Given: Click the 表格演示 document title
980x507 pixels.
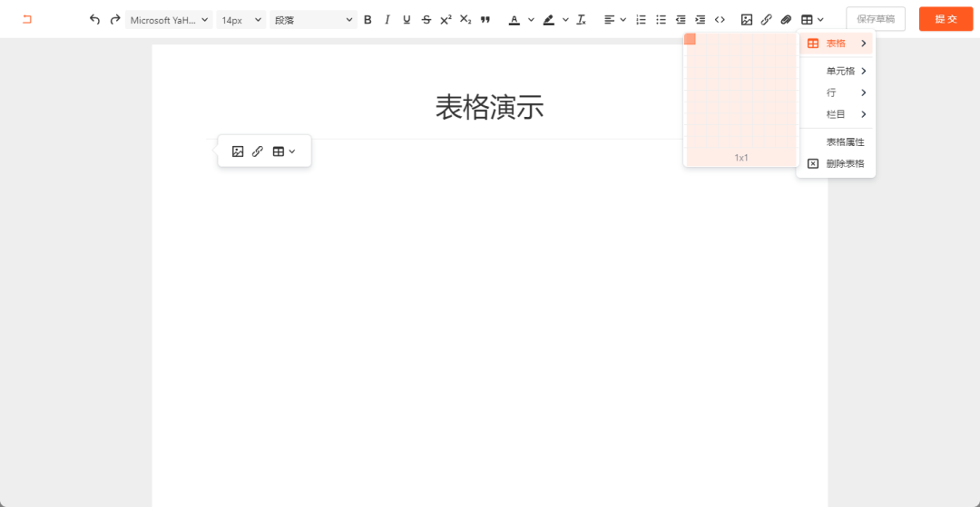Looking at the screenshot, I should (489, 107).
